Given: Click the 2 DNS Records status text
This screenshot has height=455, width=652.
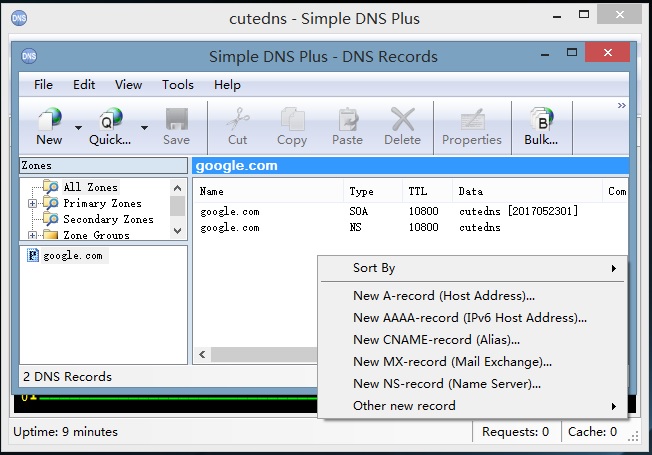Looking at the screenshot, I should click(x=67, y=377).
